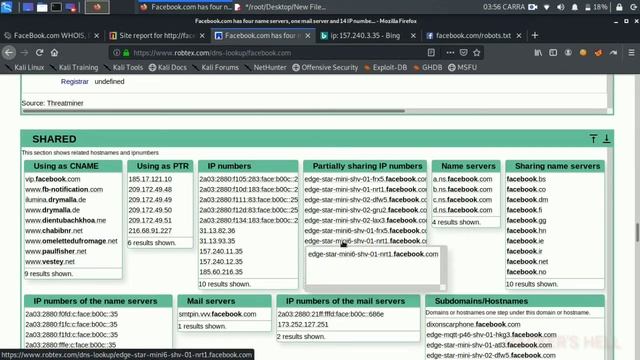Open notifications bell in panel
The image size is (640, 360).
pyautogui.click(x=575, y=7)
